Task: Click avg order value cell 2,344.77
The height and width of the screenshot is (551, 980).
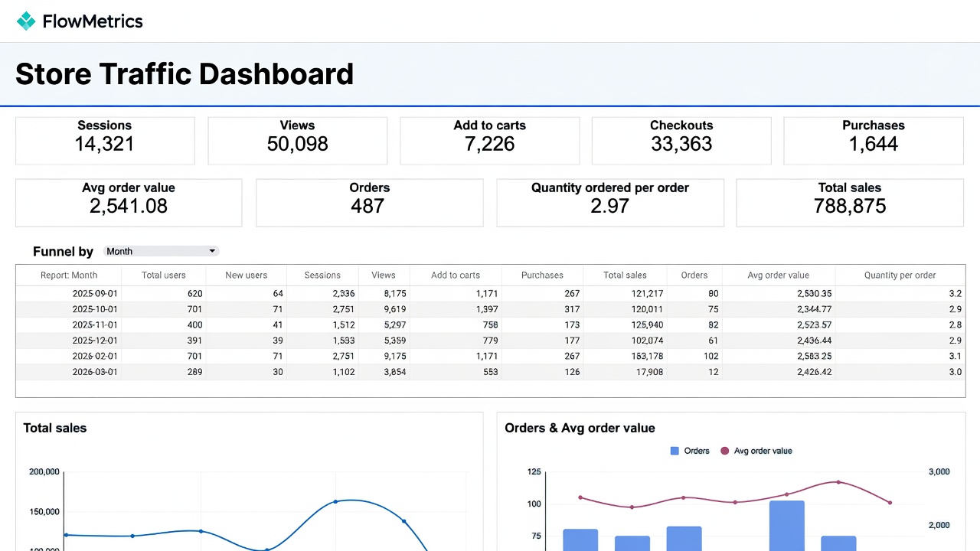Action: [814, 309]
